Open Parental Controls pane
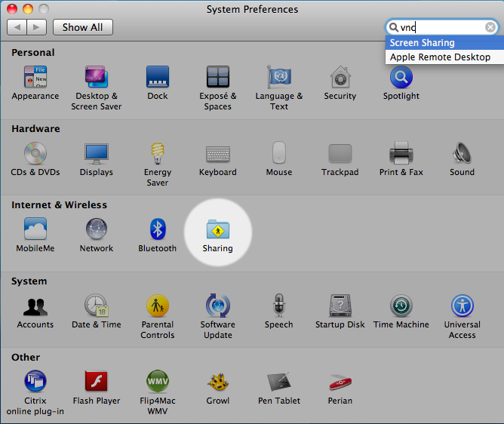Viewport: 504px width, 424px height. (x=158, y=306)
